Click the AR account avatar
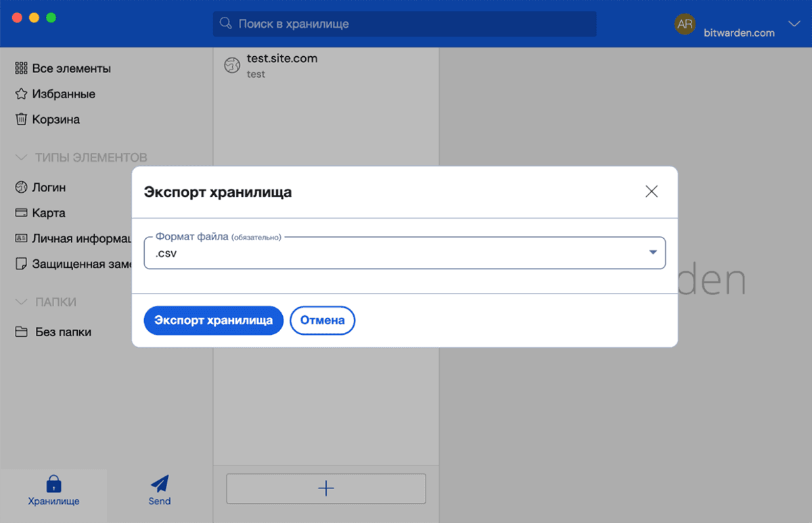 [x=685, y=24]
